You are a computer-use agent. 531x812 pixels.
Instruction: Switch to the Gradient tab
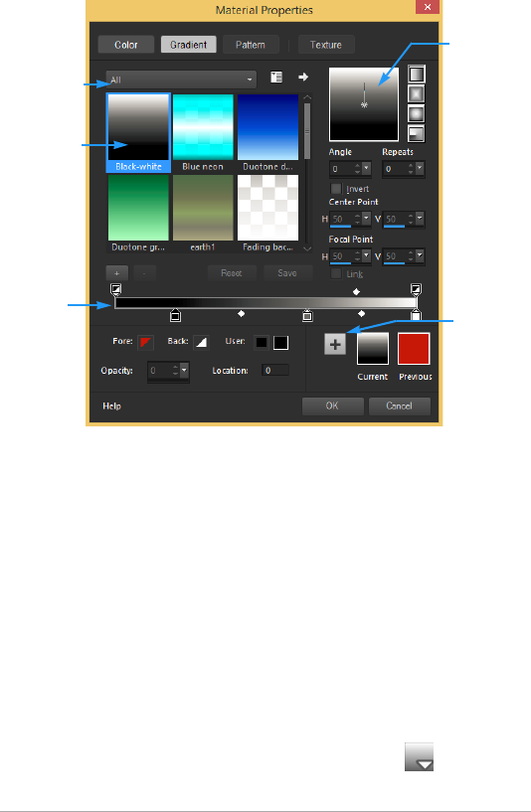(x=189, y=45)
